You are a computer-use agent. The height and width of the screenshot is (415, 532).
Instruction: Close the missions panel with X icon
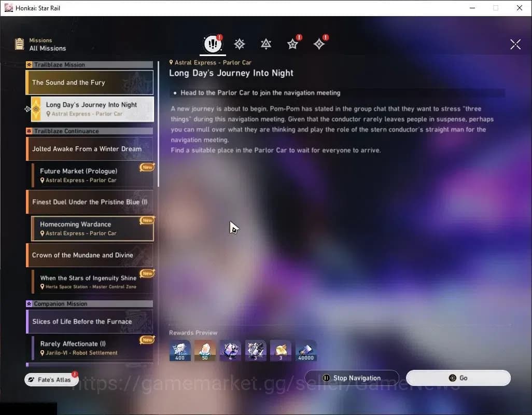(x=515, y=44)
